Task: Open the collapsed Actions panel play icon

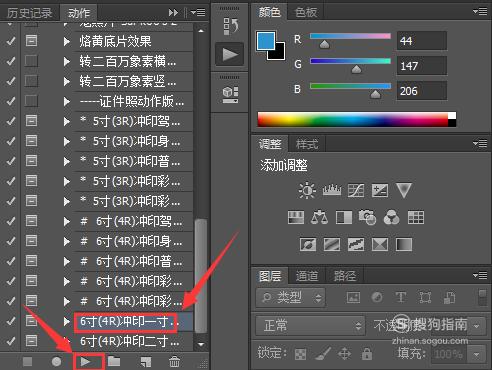Action: click(x=230, y=54)
